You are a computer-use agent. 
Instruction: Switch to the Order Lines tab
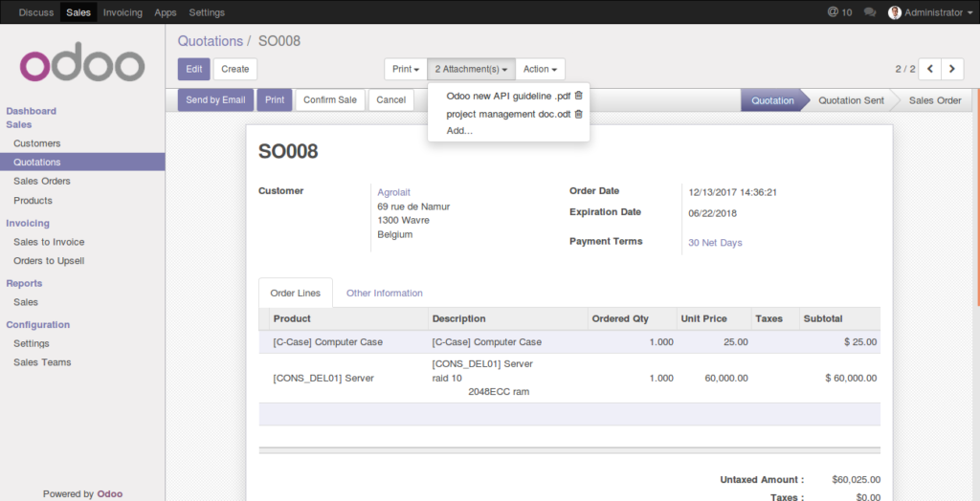(x=296, y=293)
